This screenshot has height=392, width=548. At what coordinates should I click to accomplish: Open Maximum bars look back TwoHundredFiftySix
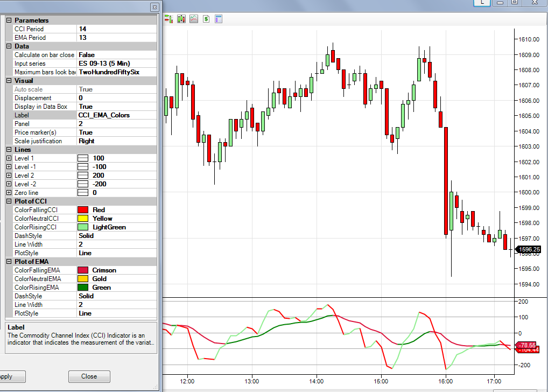click(117, 72)
